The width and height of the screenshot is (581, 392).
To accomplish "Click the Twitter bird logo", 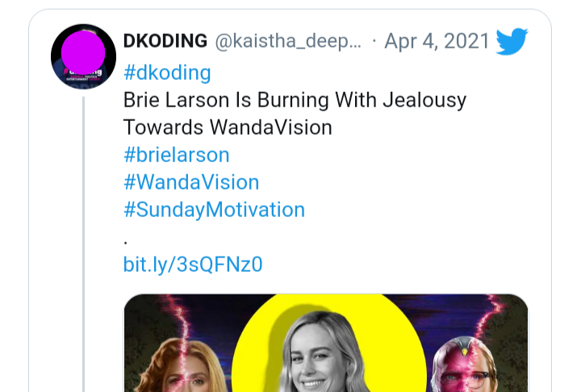I will [x=512, y=41].
